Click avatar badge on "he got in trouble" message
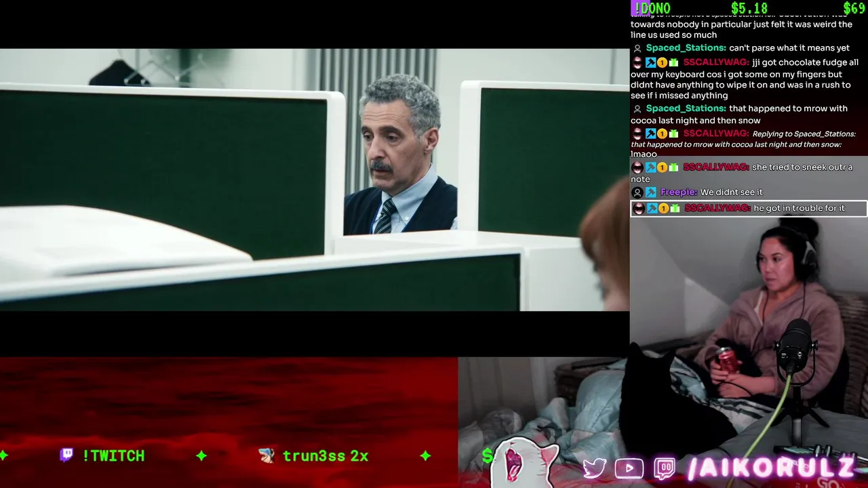The height and width of the screenshot is (488, 868). 638,209
